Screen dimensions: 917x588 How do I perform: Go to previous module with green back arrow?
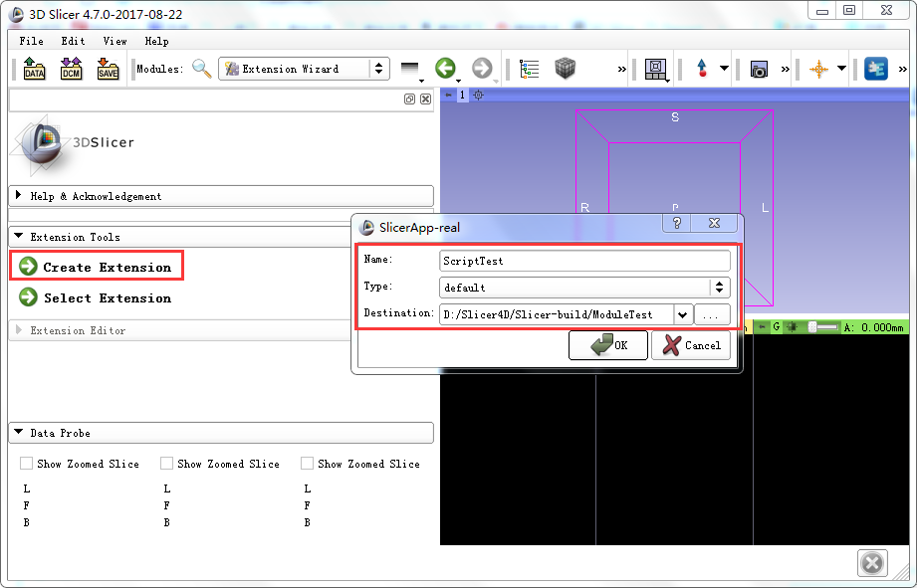click(x=445, y=69)
